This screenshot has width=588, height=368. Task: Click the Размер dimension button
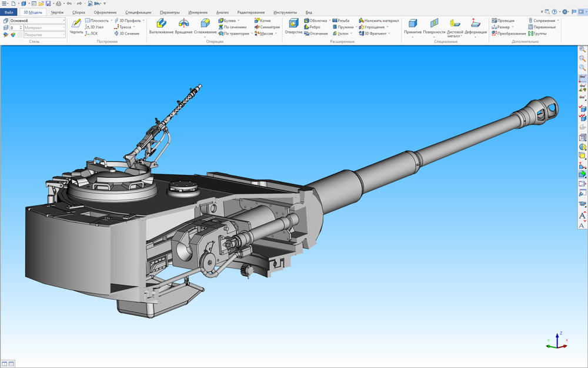point(501,27)
